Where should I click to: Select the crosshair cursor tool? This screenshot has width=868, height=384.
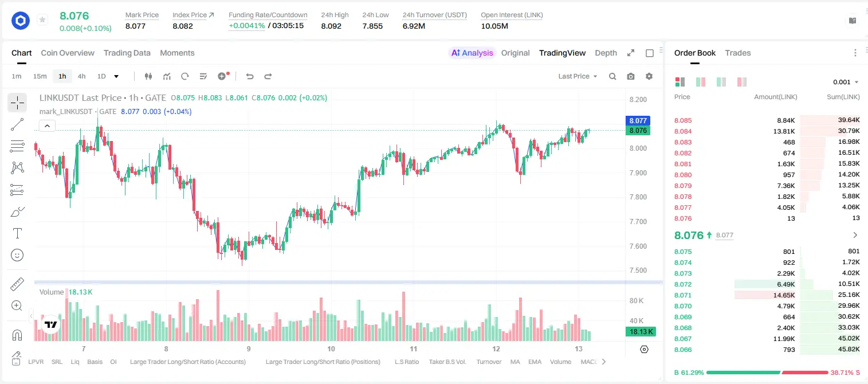coord(17,103)
